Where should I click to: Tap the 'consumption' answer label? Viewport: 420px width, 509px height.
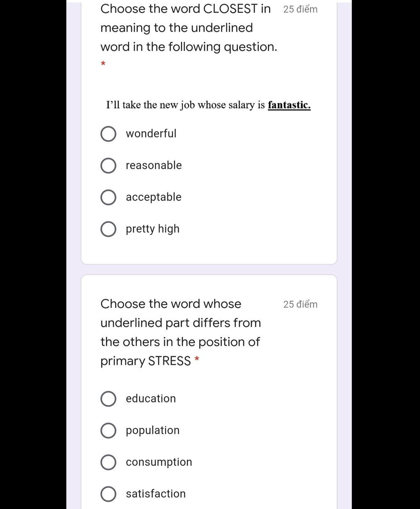(159, 462)
